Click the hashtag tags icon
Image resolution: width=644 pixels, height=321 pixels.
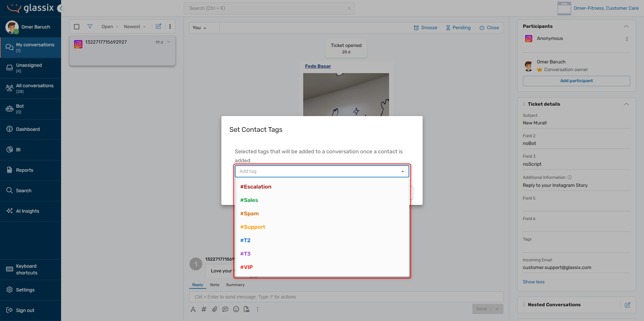pyautogui.click(x=204, y=309)
